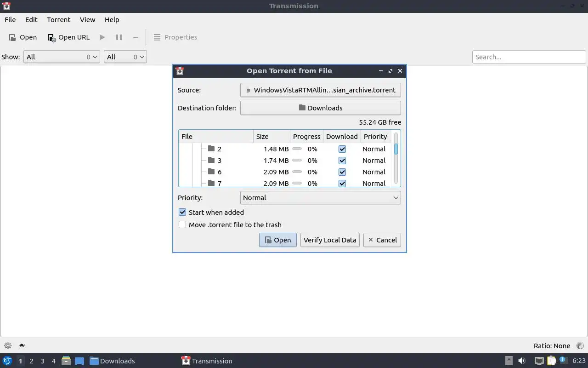Click the clipboard tray icon

[x=551, y=361]
